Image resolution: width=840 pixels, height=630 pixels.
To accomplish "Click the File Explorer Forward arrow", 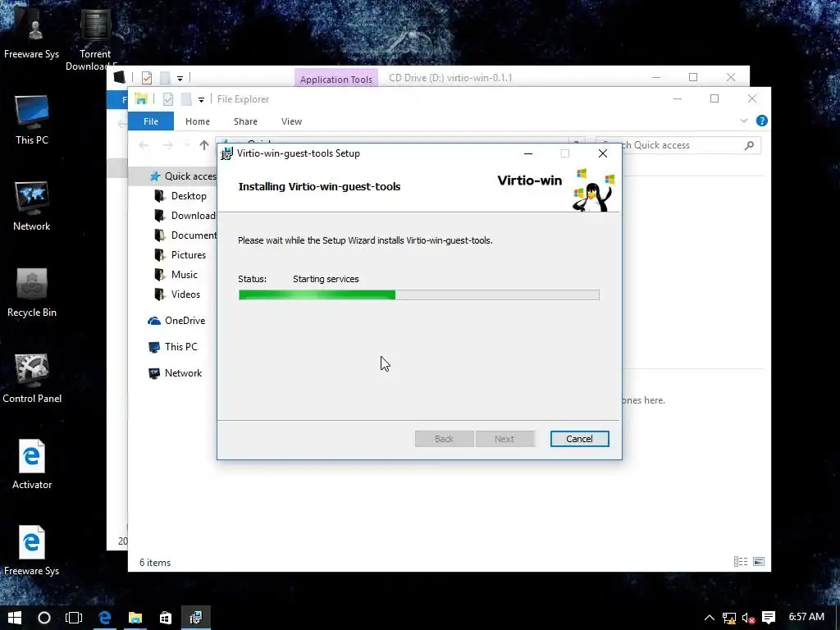I will (x=167, y=145).
